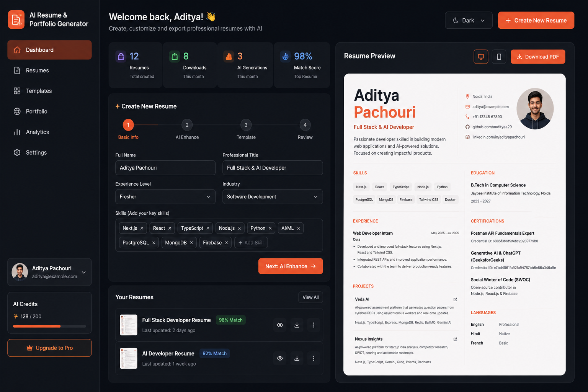The width and height of the screenshot is (588, 392).
Task: Switch to mobile preview mode
Action: [499, 57]
